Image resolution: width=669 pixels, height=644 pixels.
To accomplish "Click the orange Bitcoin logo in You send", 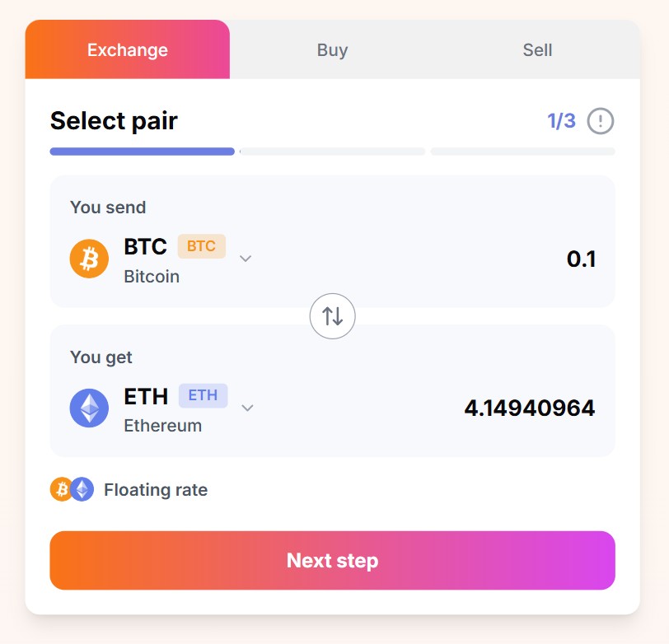I will [x=89, y=259].
